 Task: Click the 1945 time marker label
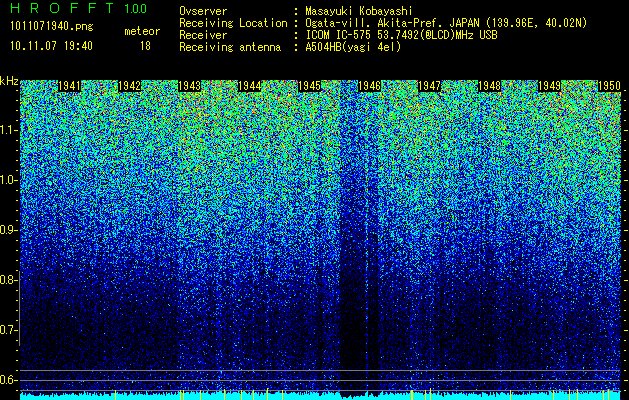tap(310, 86)
